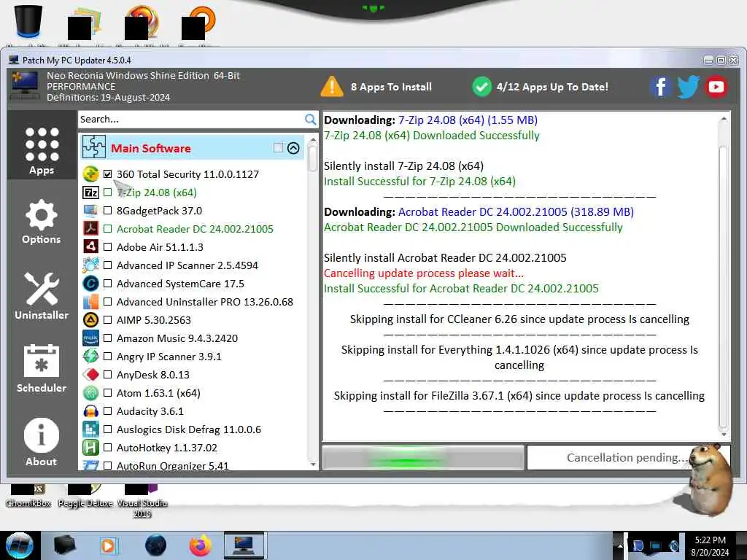The image size is (747, 560).
Task: Click the Advanced SystemCare icon
Action: (90, 284)
